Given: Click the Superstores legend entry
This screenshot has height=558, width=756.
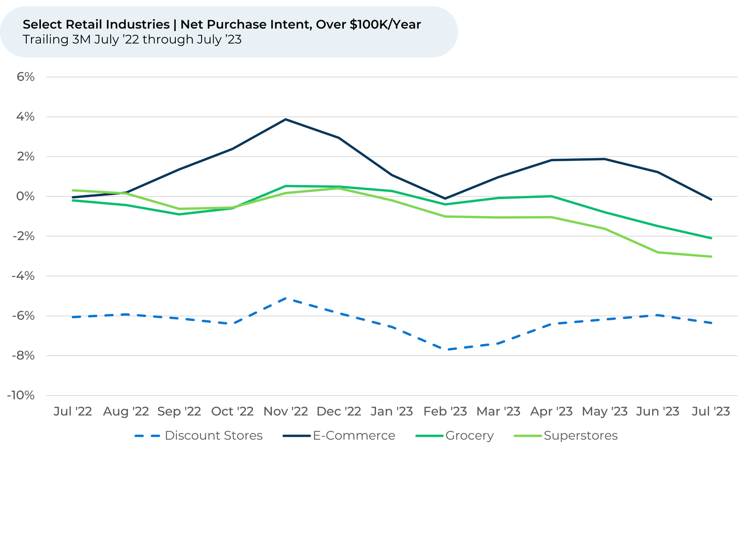Looking at the screenshot, I should tap(566, 436).
